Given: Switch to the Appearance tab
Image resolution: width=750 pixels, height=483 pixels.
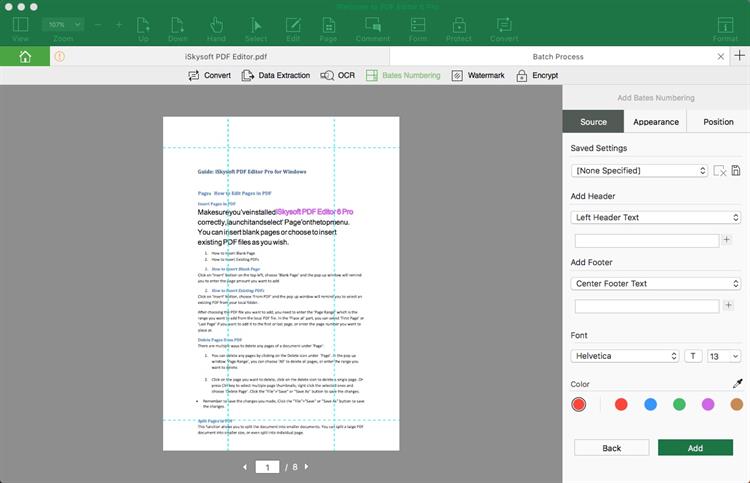Looking at the screenshot, I should (x=655, y=121).
